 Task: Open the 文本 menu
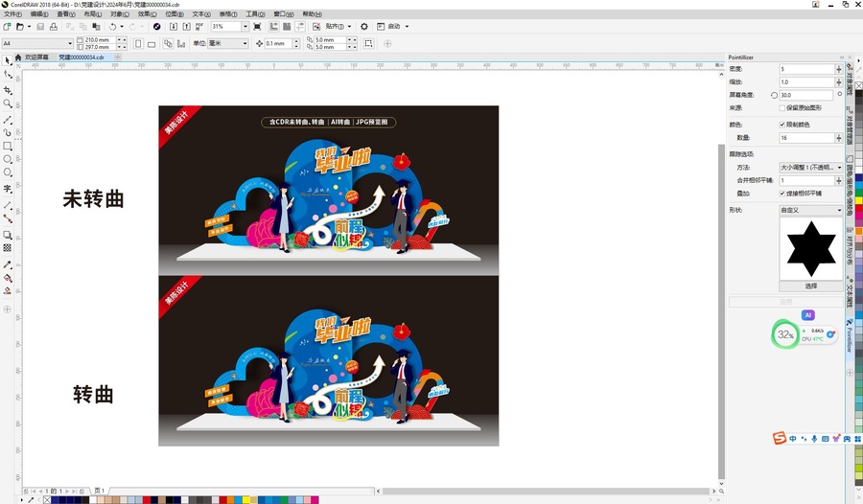[201, 14]
